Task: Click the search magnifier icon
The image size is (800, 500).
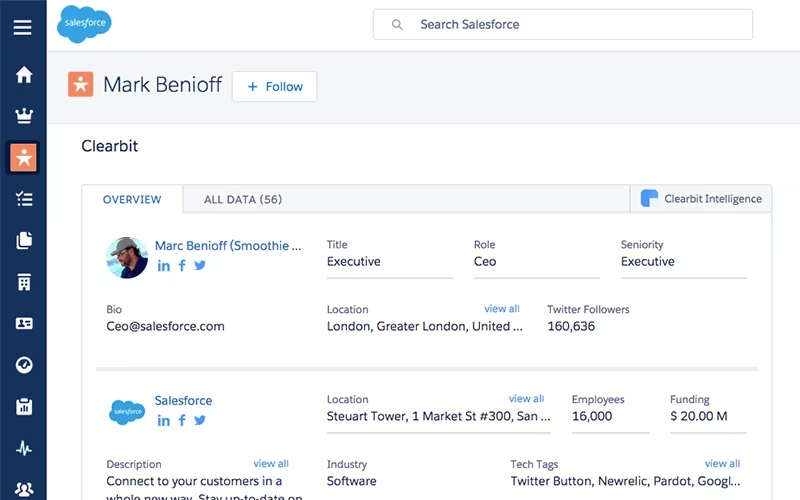Action: pos(397,24)
